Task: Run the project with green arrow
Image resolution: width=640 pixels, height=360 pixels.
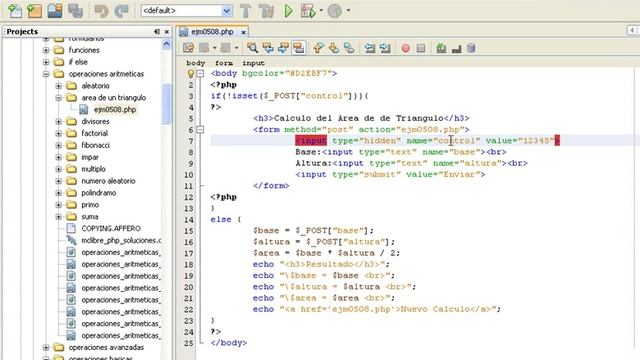Action: click(x=288, y=11)
